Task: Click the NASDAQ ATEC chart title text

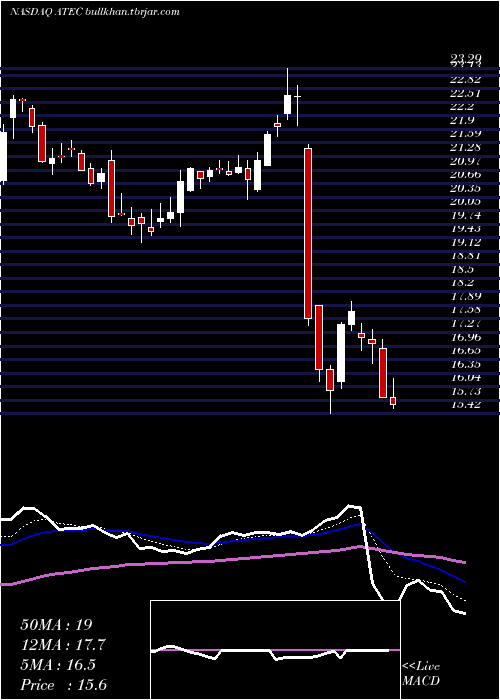Action: coord(95,12)
